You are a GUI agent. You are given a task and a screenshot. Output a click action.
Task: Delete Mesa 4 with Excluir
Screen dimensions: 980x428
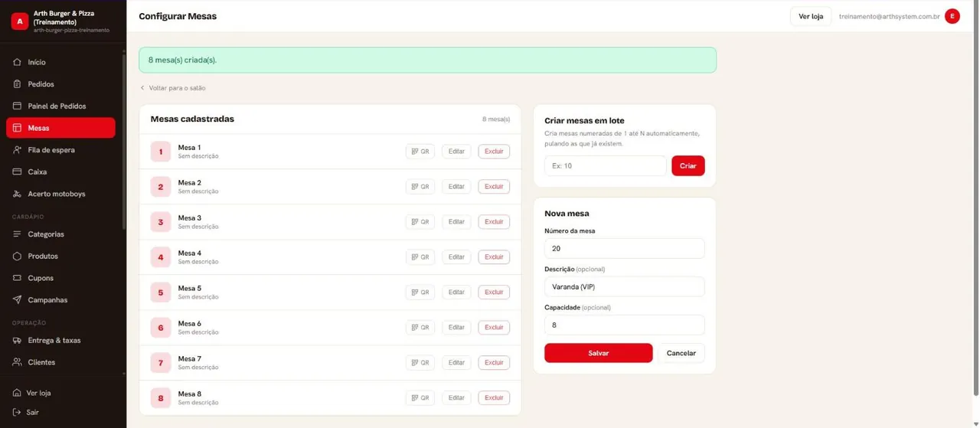click(x=494, y=257)
